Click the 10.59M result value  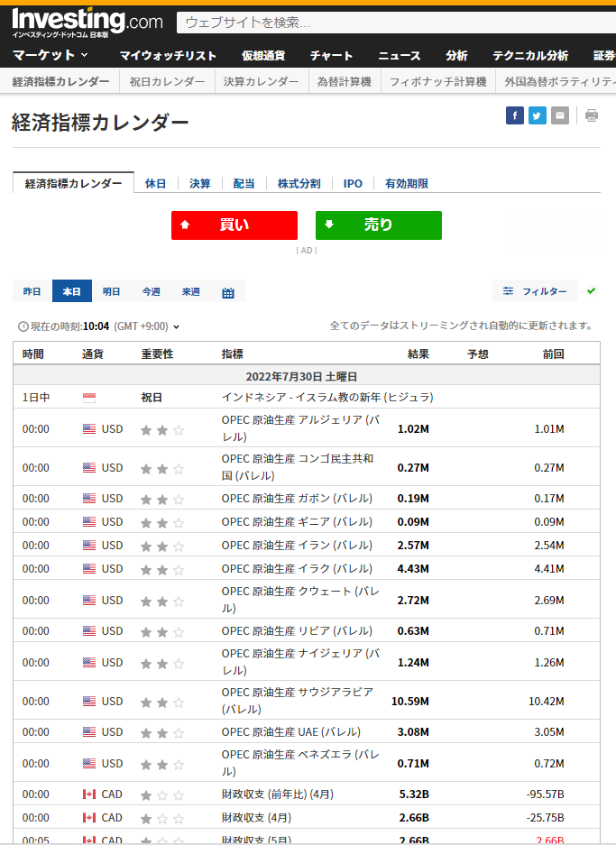click(410, 702)
